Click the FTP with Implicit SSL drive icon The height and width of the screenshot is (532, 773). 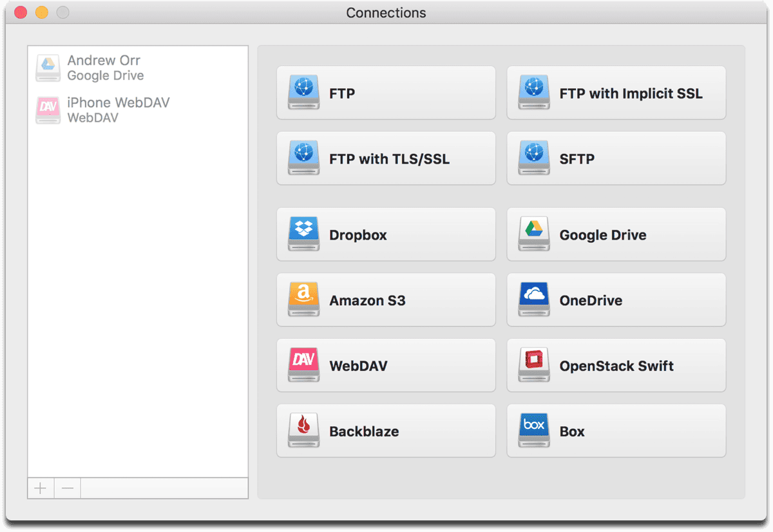tap(534, 93)
